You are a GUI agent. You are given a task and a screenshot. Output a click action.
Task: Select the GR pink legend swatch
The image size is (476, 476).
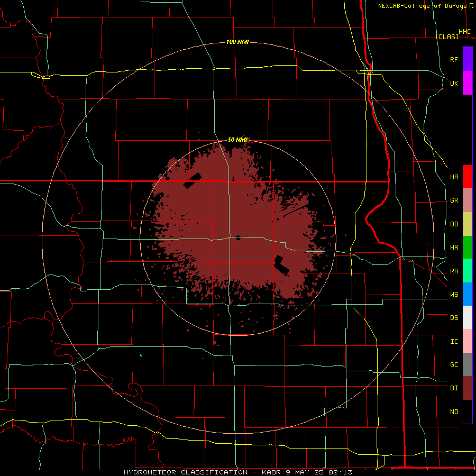[467, 200]
